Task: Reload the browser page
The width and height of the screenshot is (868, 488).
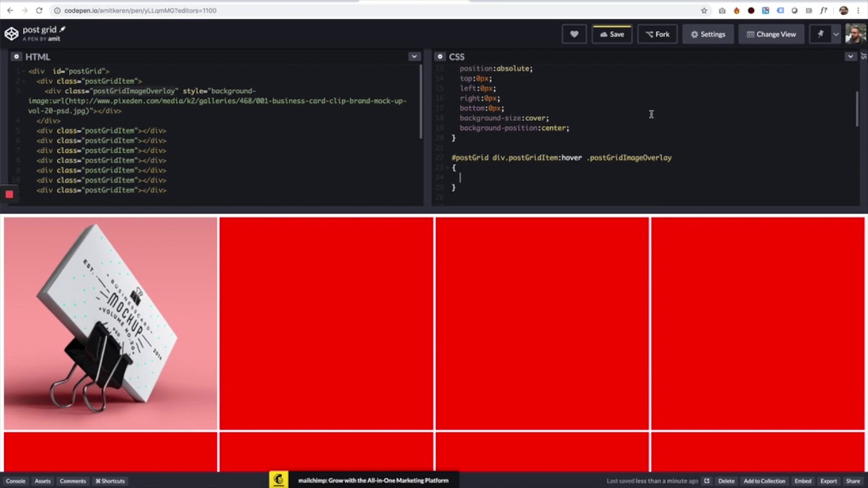Action: 39,10
